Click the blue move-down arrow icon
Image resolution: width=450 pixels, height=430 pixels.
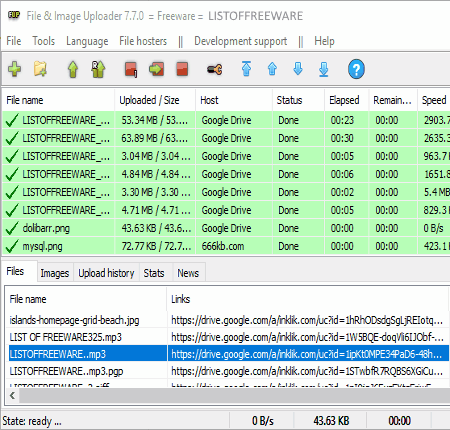[298, 69]
